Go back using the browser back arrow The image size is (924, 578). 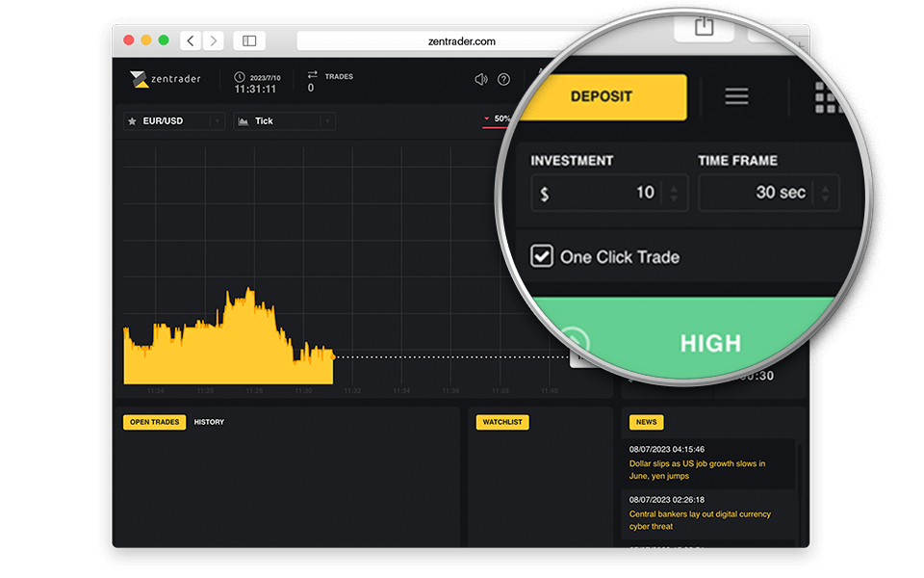(x=191, y=40)
